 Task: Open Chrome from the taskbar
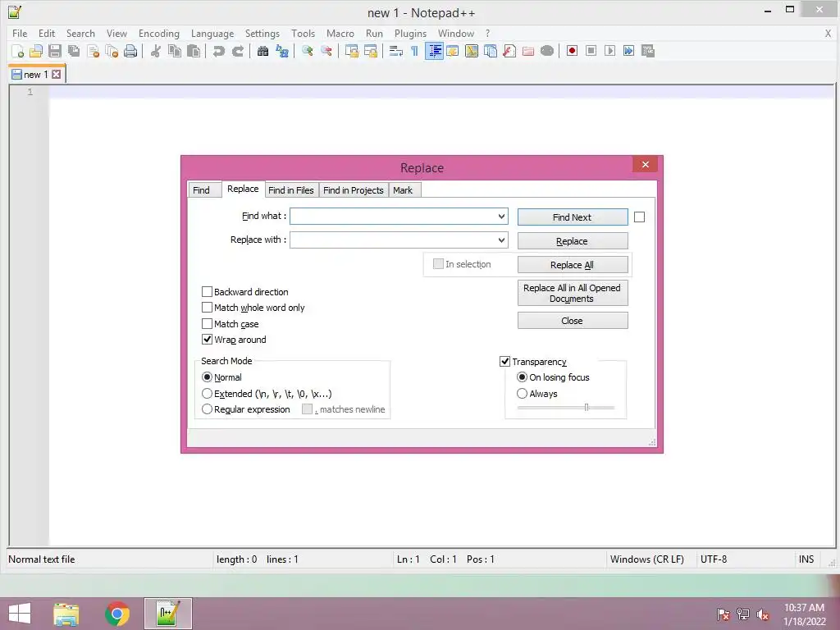pyautogui.click(x=117, y=614)
